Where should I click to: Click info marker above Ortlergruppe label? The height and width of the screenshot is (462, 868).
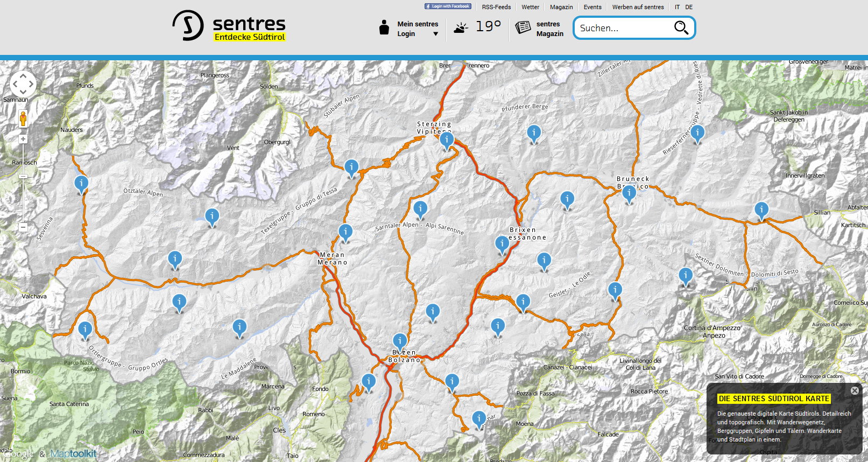[x=85, y=331]
